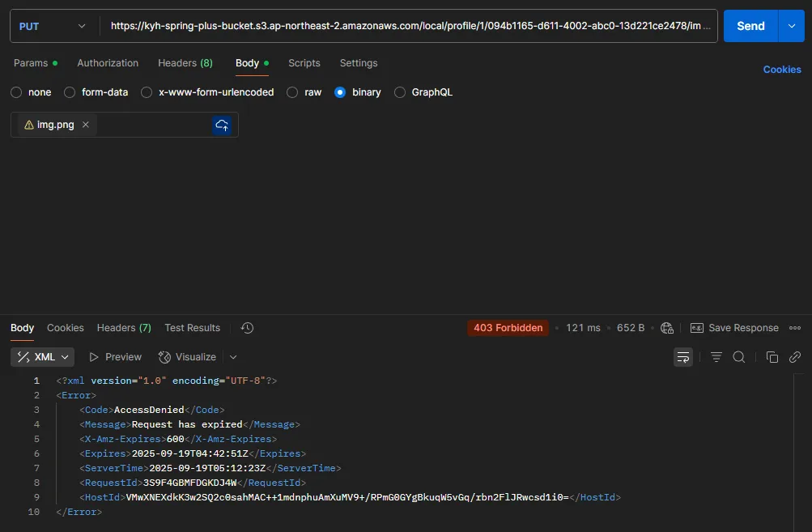Click the filter response icon
Screen dimensions: 812x532
(716, 357)
